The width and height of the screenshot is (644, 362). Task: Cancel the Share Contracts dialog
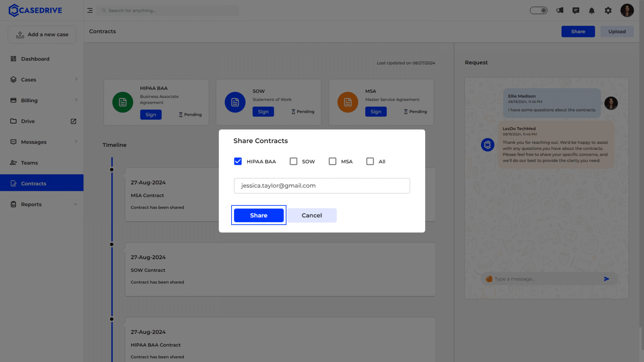click(312, 215)
